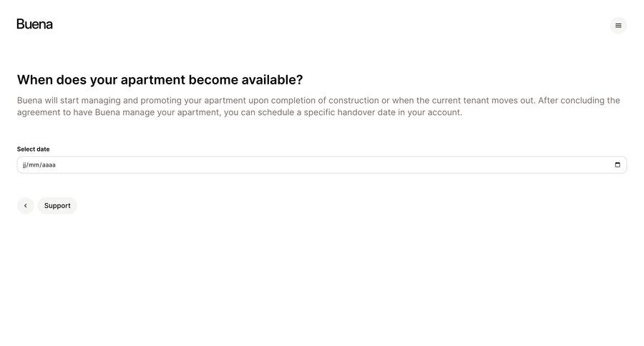Open the hamburger menu in the header

618,26
